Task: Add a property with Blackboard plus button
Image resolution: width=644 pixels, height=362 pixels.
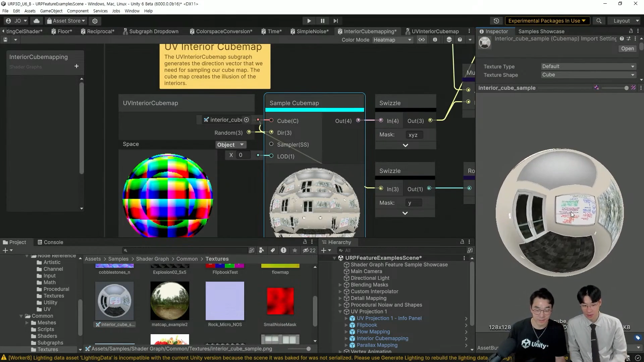Action: click(x=76, y=66)
